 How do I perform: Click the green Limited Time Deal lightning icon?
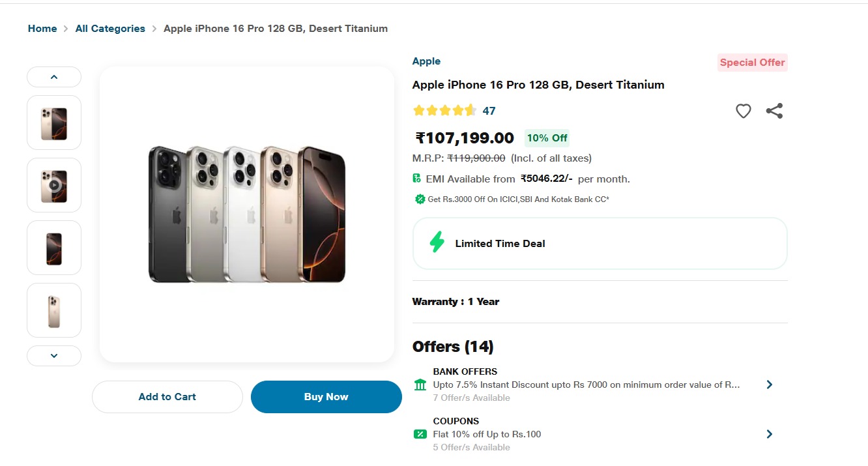click(437, 243)
